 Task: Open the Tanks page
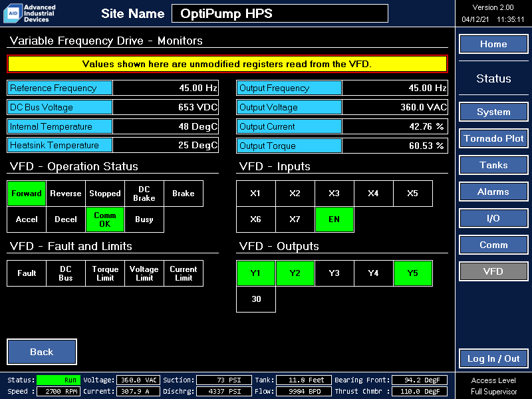[x=493, y=165]
